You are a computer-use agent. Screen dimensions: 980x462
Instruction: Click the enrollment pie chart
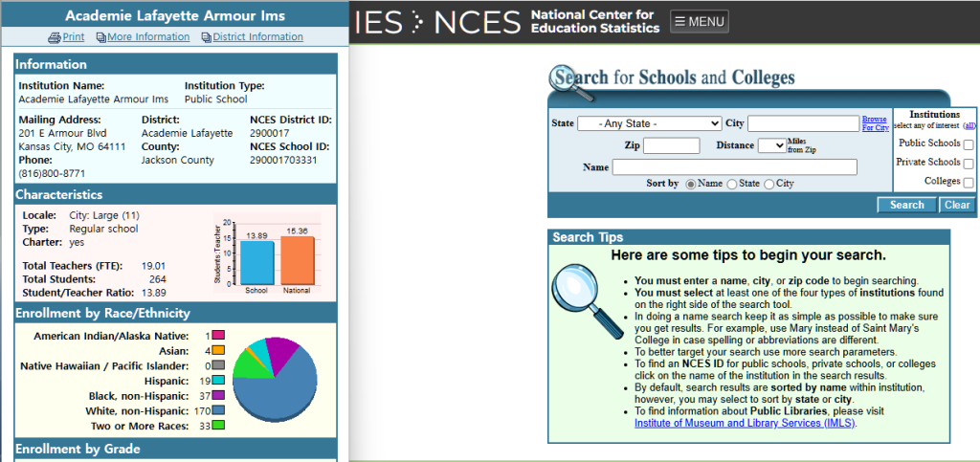coord(275,380)
